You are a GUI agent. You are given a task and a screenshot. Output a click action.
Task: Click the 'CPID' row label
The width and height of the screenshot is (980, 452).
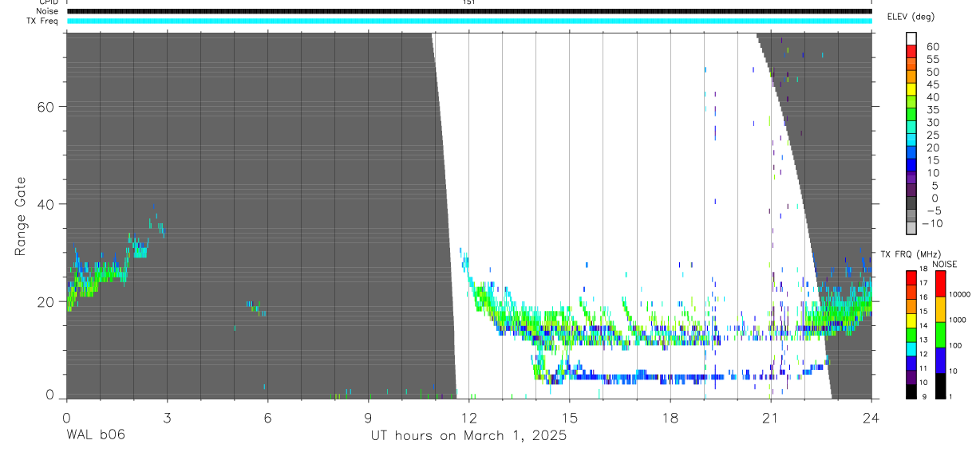point(49,2)
